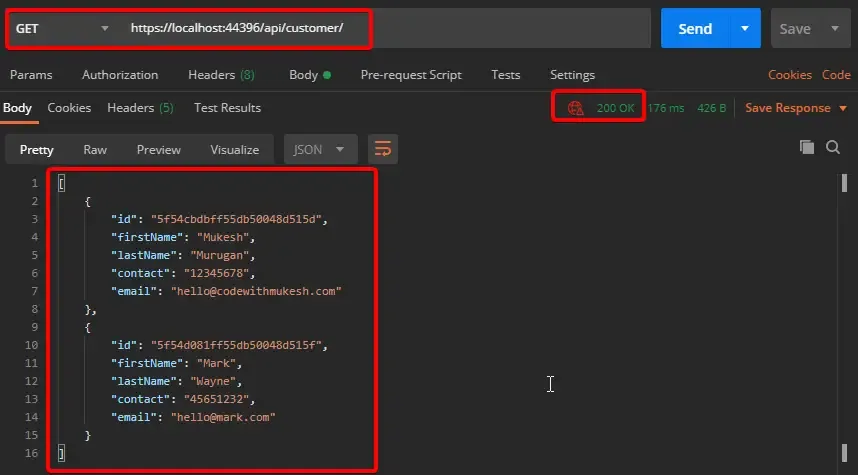Open the Save Response dropdown
Image resolution: width=858 pixels, height=475 pixels.
(x=796, y=108)
